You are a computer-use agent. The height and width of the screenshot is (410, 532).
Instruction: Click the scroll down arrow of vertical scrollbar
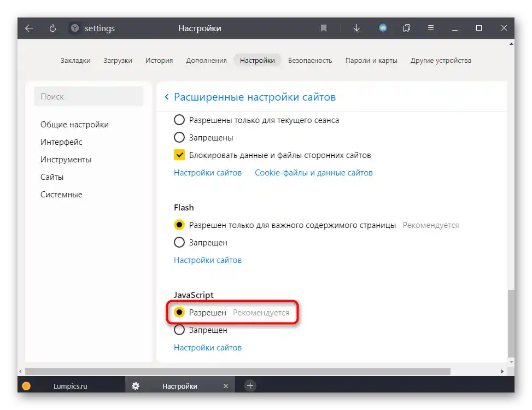tap(511, 362)
